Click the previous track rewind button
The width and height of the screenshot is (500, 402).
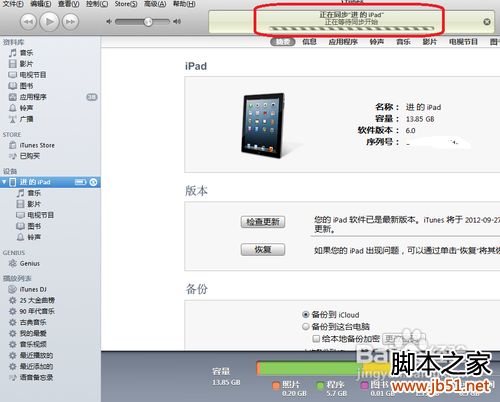[28, 22]
